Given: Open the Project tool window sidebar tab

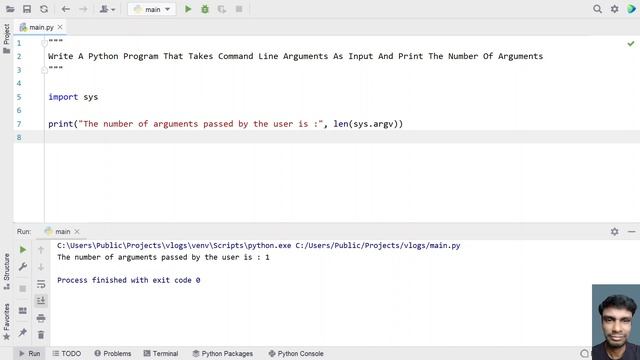Looking at the screenshot, I should [x=7, y=39].
